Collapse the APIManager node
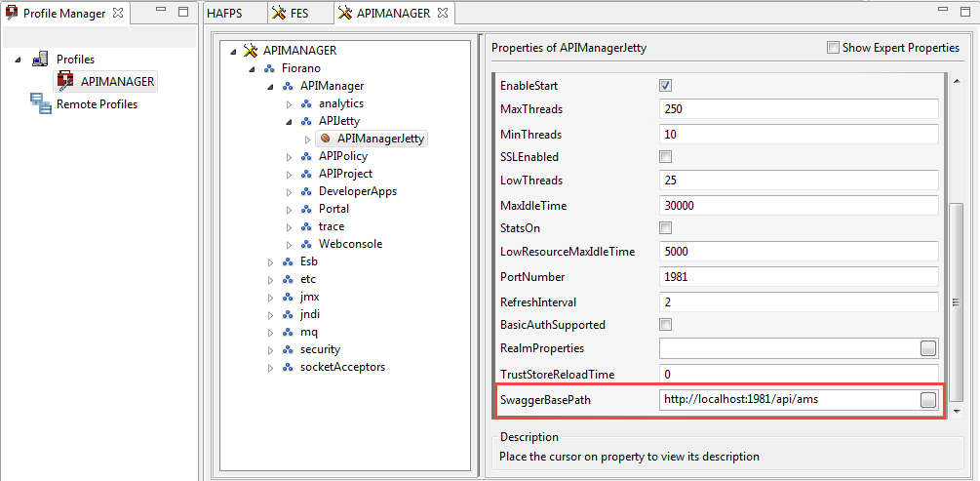This screenshot has height=481, width=980. pyautogui.click(x=271, y=86)
